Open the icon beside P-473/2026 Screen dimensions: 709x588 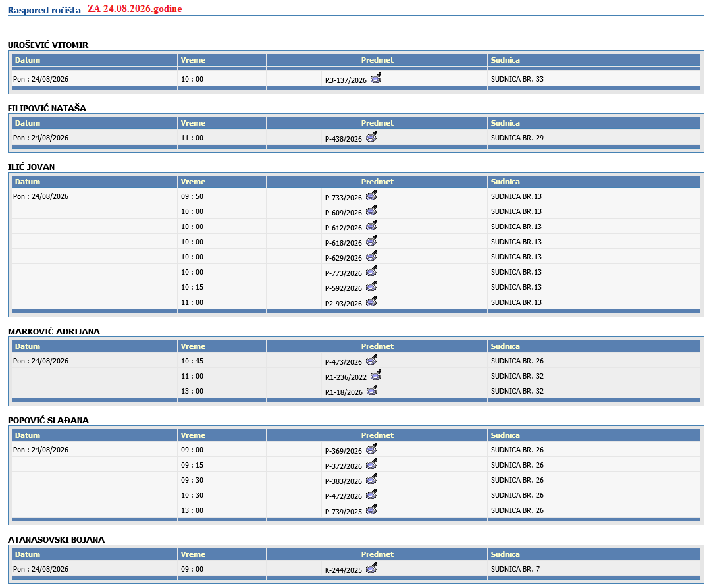coord(371,360)
